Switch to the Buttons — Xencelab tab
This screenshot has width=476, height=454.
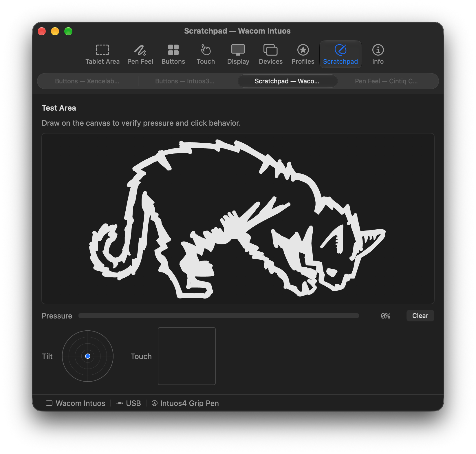click(87, 81)
